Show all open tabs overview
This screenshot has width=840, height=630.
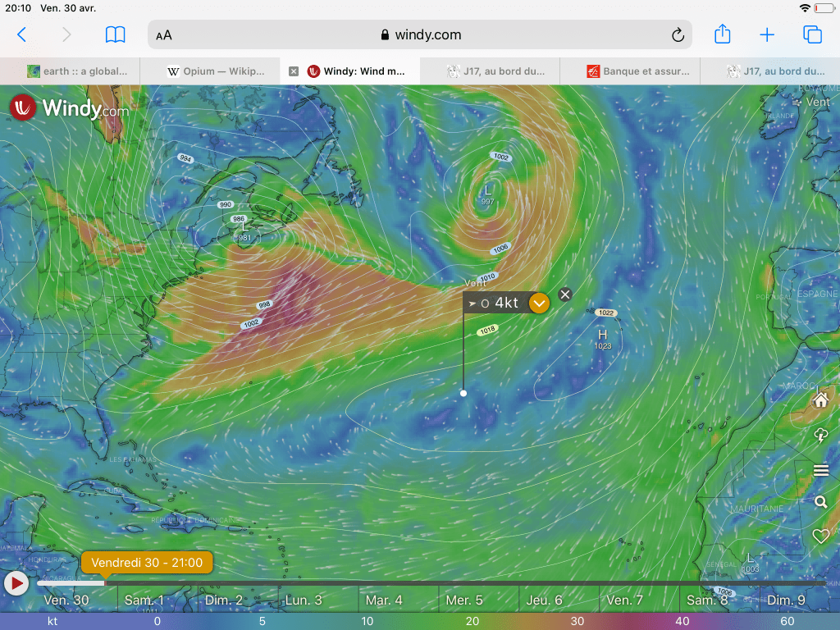812,34
